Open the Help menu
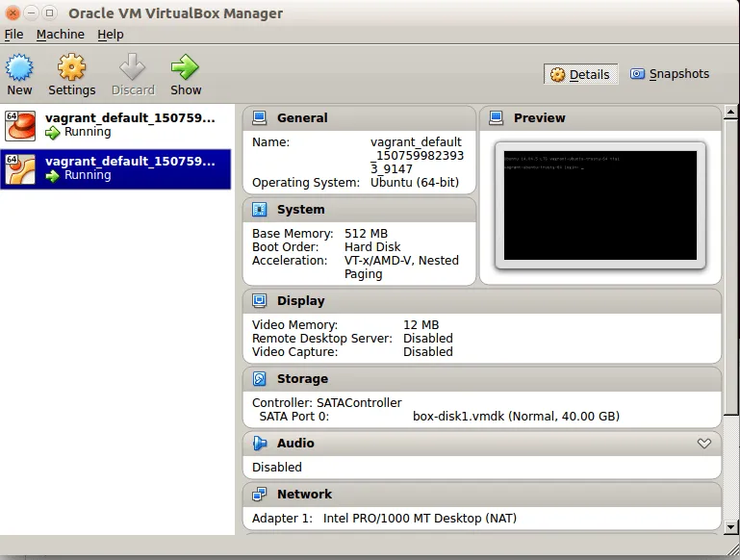 tap(111, 35)
